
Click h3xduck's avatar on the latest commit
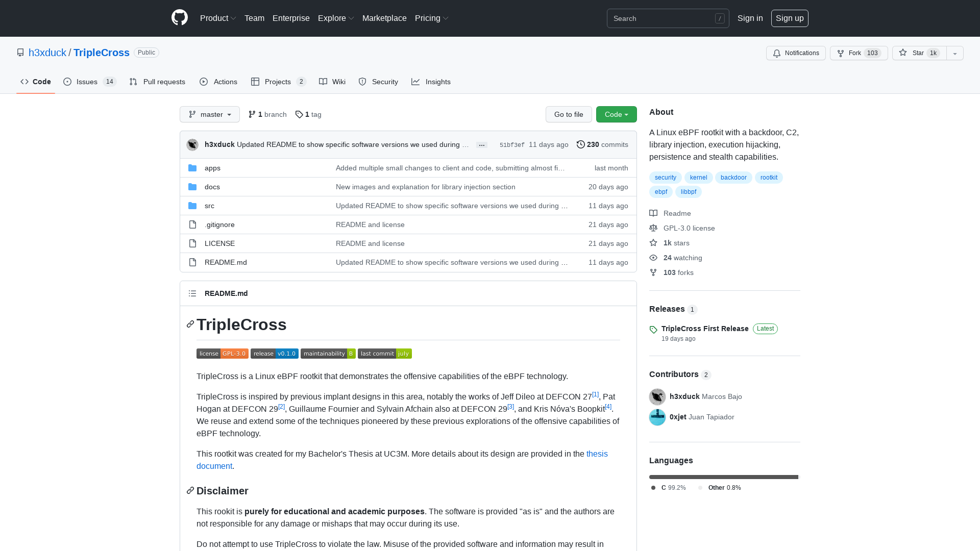click(192, 144)
